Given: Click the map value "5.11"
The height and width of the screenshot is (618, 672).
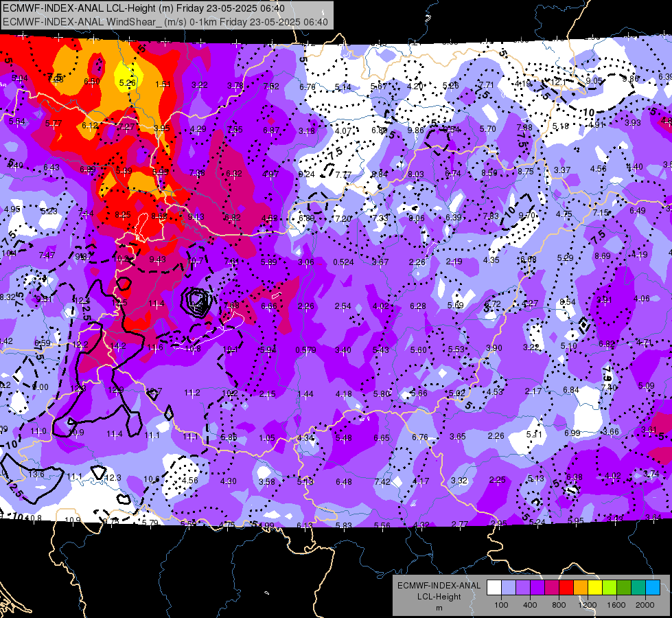Looking at the screenshot, I should tap(534, 435).
